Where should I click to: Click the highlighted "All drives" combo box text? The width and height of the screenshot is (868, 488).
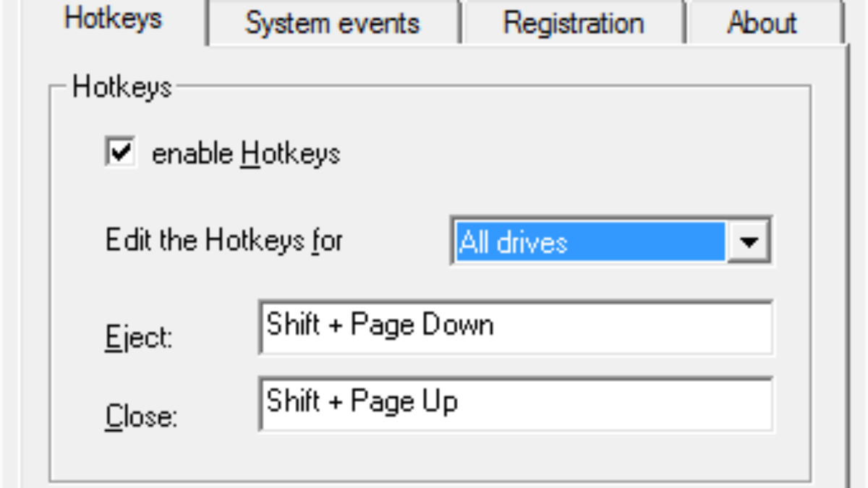[514, 242]
